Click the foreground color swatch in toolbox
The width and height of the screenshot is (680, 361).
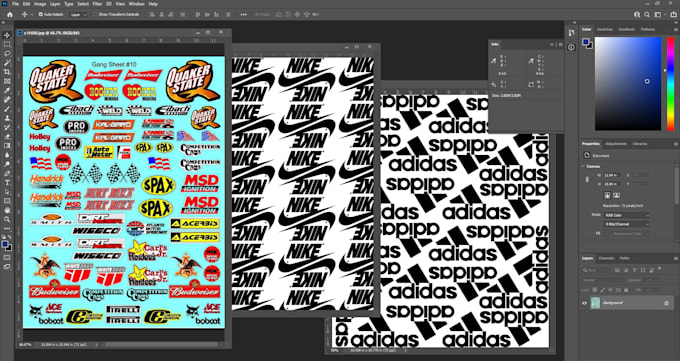[5, 245]
